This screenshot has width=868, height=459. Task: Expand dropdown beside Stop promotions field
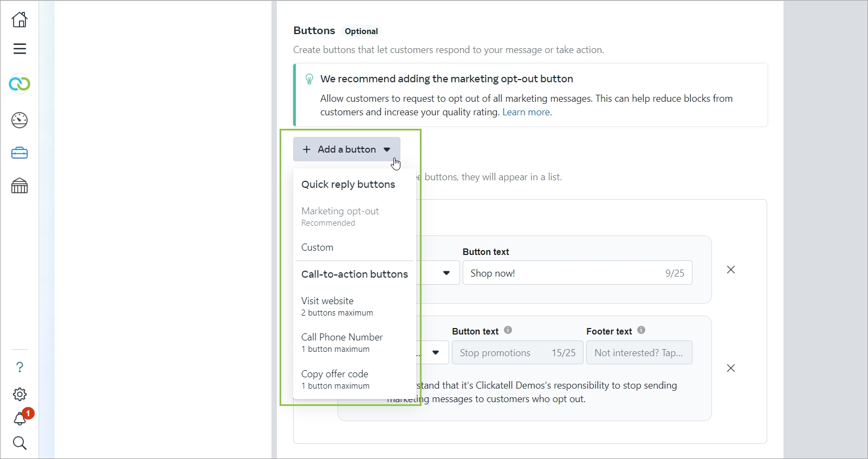(436, 353)
